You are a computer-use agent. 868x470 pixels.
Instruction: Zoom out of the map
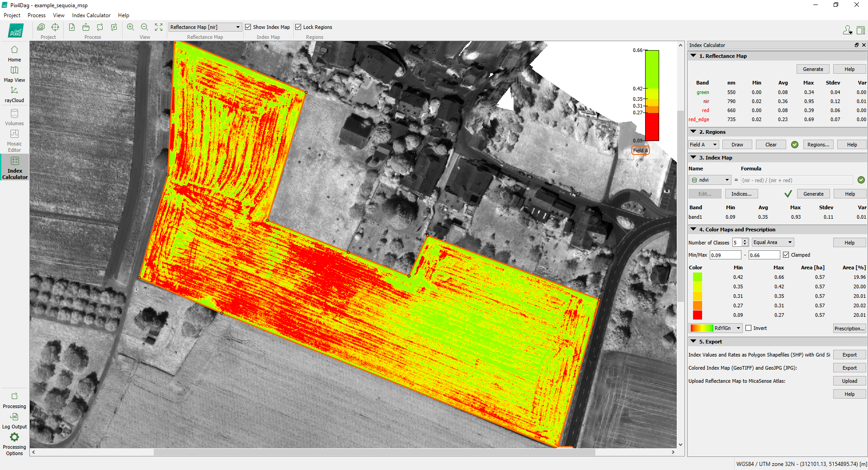(x=145, y=27)
